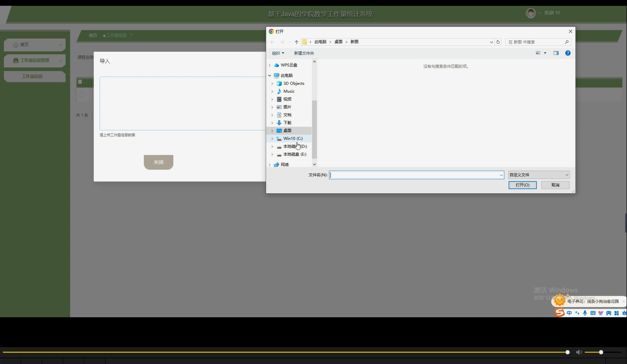Click the WPS云盘 cloud icon
This screenshot has width=627, height=364.
(276, 65)
